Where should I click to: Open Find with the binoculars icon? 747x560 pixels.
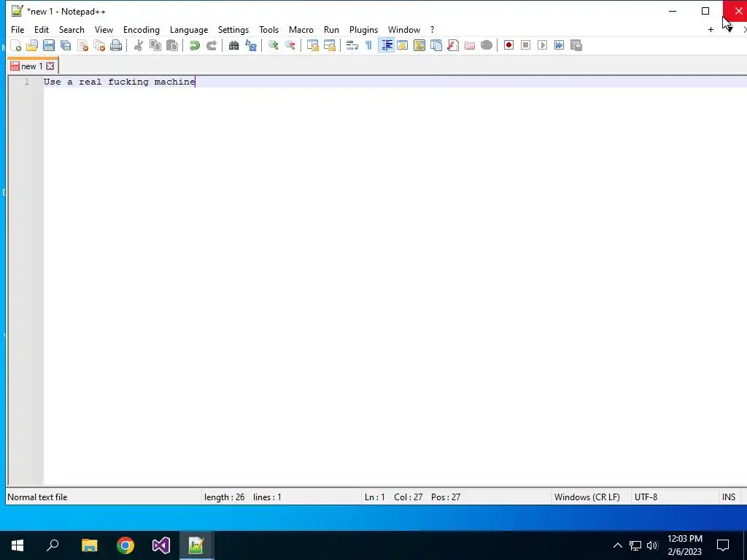pos(233,45)
